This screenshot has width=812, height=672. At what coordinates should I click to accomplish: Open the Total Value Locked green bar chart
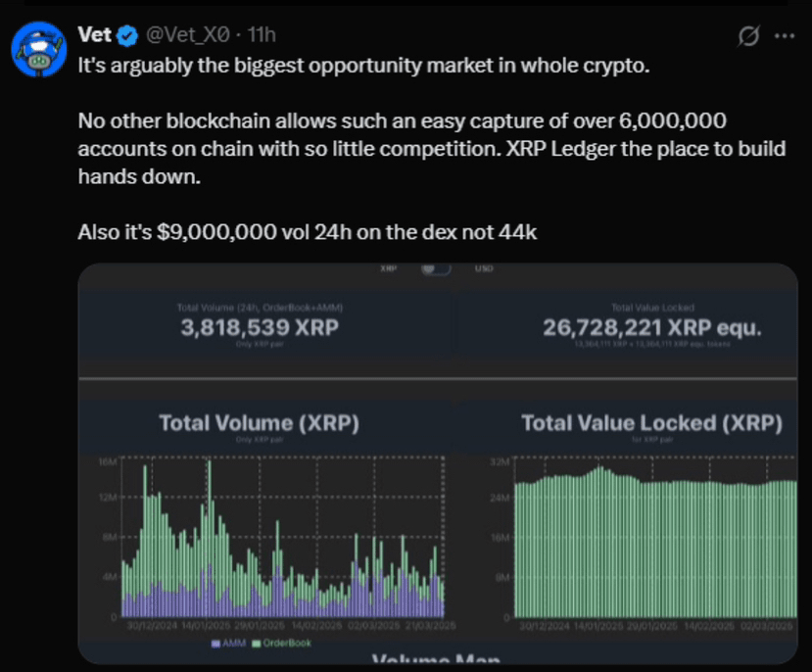(x=654, y=544)
